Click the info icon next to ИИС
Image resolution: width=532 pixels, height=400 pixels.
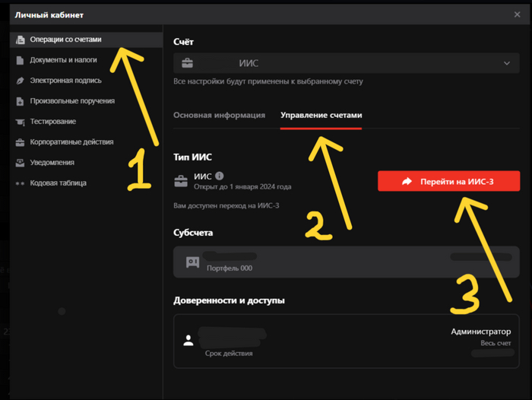pos(220,176)
